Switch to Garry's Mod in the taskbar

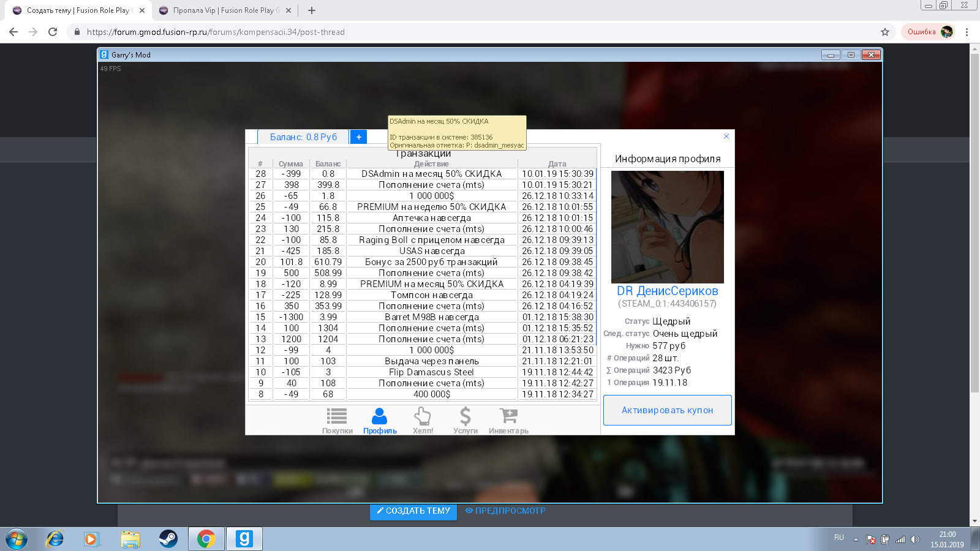pos(244,539)
